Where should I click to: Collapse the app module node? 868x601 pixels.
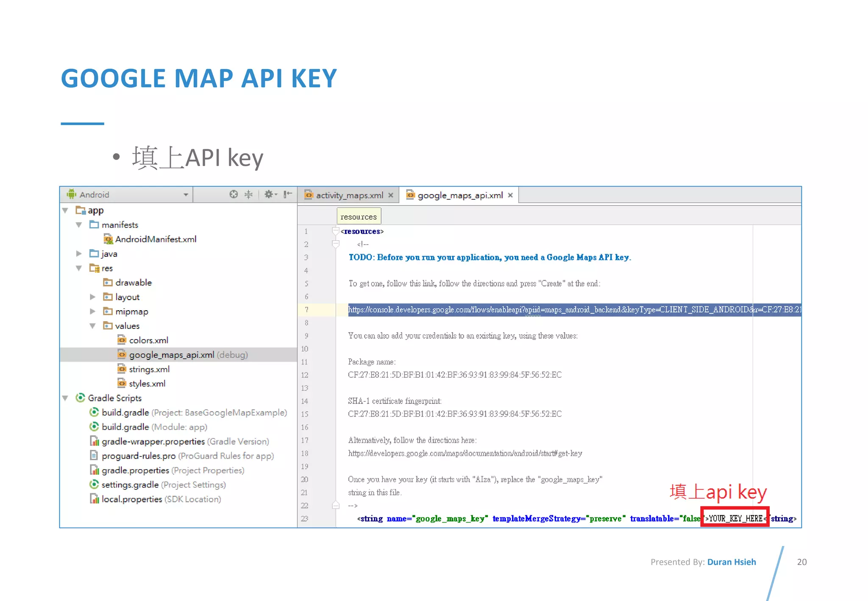(65, 210)
